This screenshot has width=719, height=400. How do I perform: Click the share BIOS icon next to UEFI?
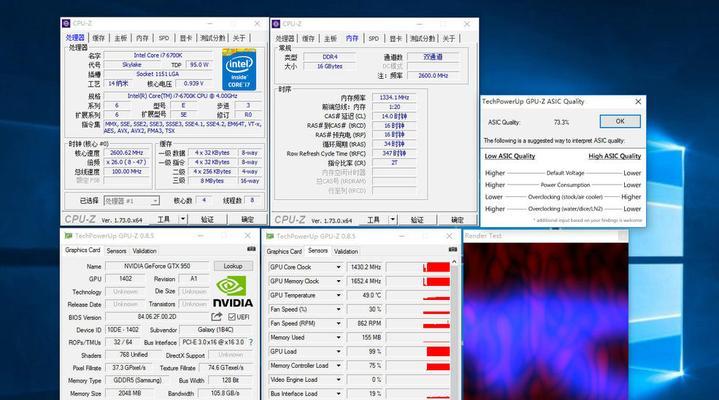216,317
